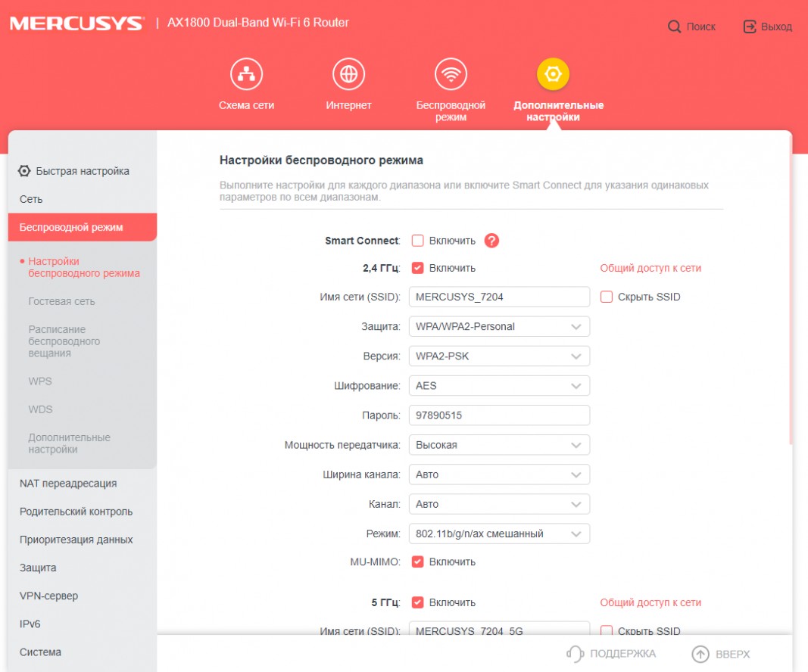Click the Пароль input field
808x672 pixels.
coord(499,415)
